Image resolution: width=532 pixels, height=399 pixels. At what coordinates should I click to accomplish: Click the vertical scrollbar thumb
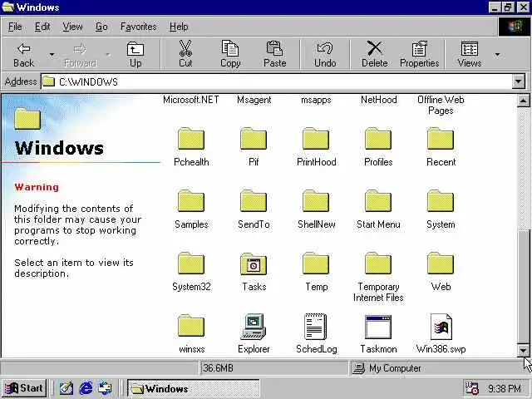[x=523, y=287]
